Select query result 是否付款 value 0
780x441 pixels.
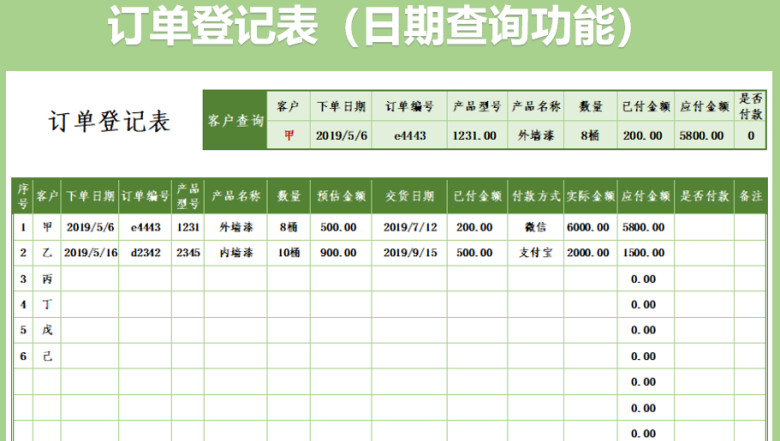[x=750, y=135]
